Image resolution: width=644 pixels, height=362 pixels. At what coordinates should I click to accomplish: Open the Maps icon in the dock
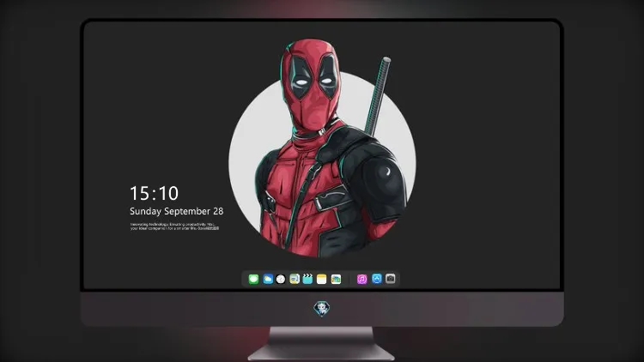295,279
